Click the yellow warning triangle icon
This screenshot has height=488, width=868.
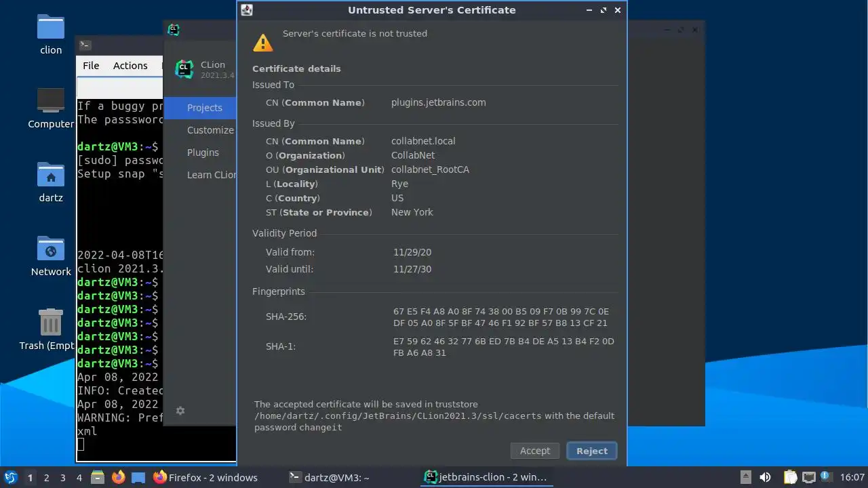(x=262, y=43)
